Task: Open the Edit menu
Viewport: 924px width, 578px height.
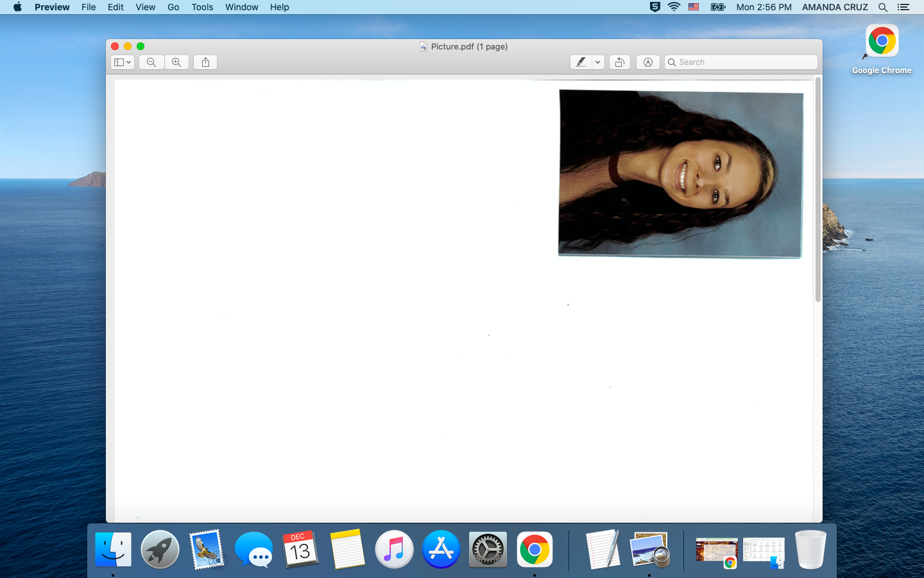Action: pyautogui.click(x=116, y=7)
